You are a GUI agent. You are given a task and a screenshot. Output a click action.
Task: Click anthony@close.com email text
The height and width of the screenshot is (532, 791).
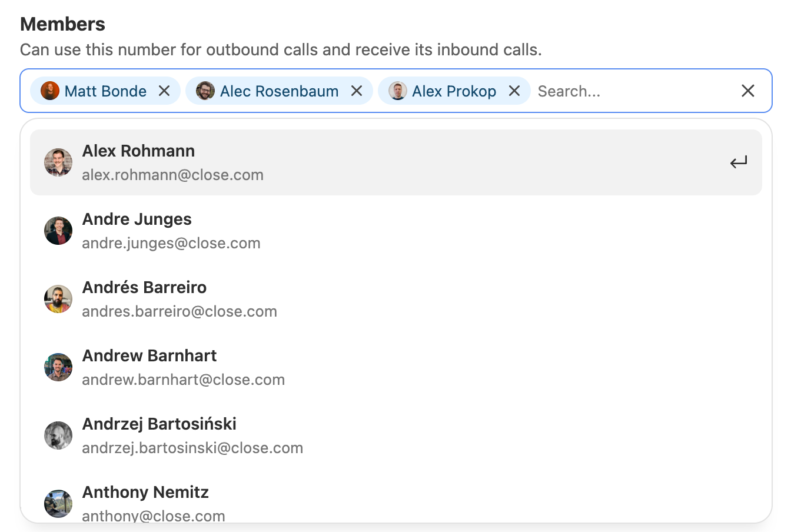(x=154, y=516)
